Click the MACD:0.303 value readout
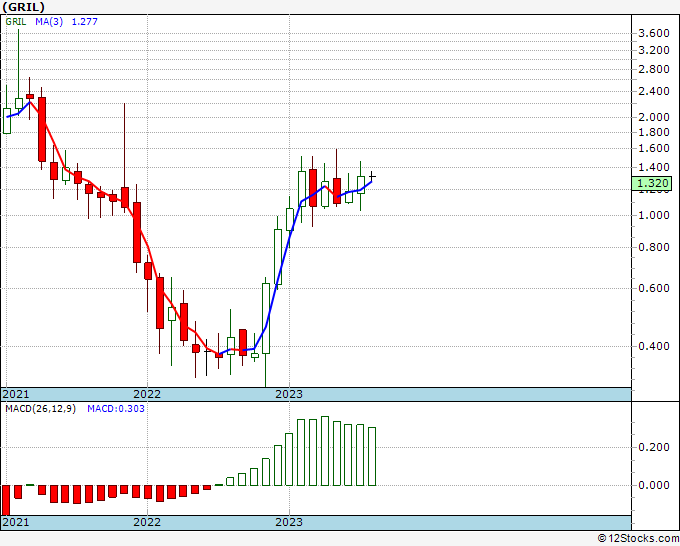The image size is (680, 546). pyautogui.click(x=116, y=409)
